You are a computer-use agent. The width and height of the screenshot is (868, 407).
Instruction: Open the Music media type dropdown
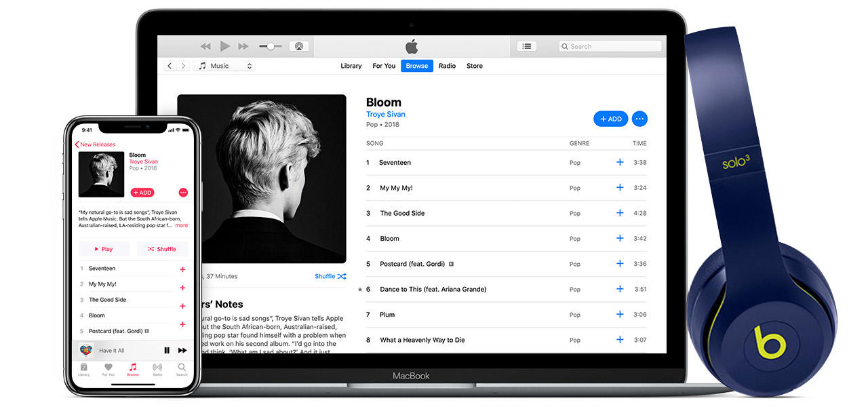(x=224, y=66)
